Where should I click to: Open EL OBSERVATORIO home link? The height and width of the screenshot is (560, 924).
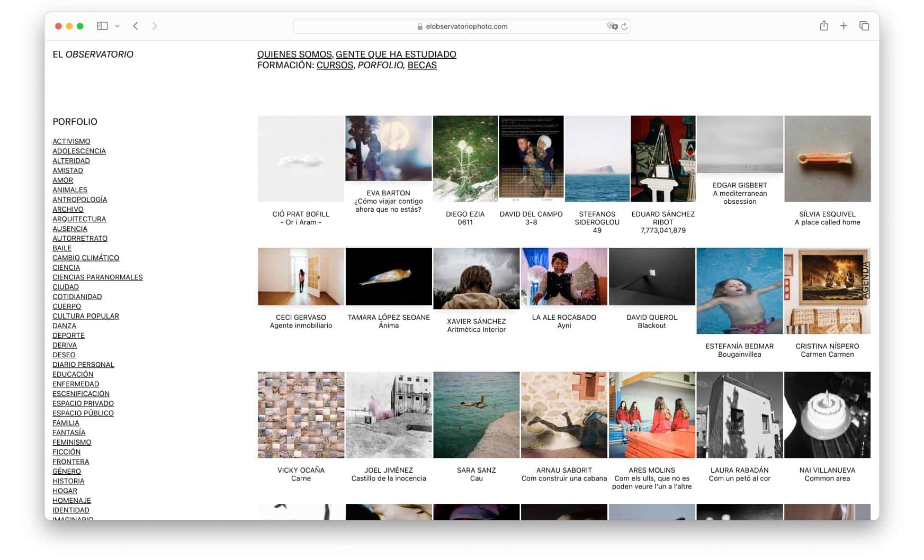pyautogui.click(x=93, y=54)
